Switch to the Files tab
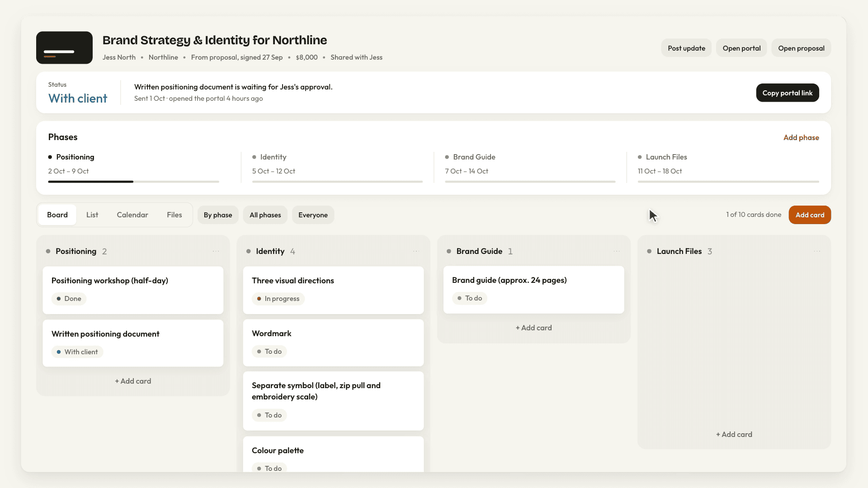The width and height of the screenshot is (868, 488). (175, 215)
